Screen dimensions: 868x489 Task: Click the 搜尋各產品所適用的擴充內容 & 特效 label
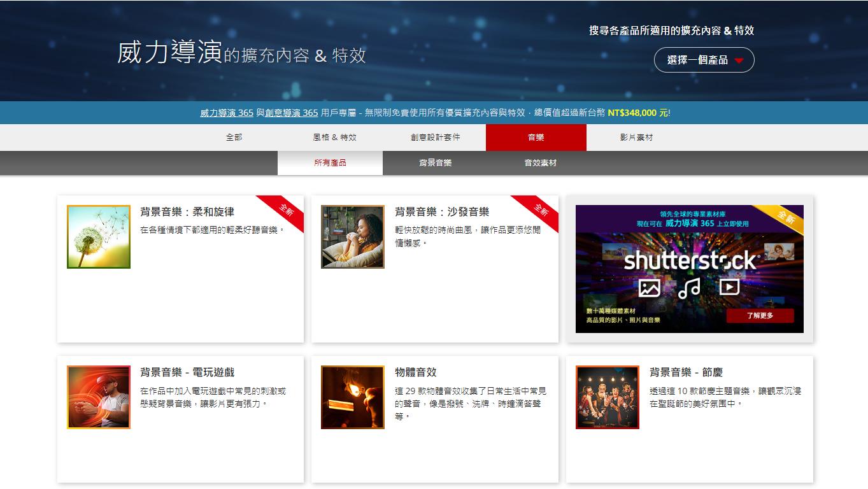672,31
